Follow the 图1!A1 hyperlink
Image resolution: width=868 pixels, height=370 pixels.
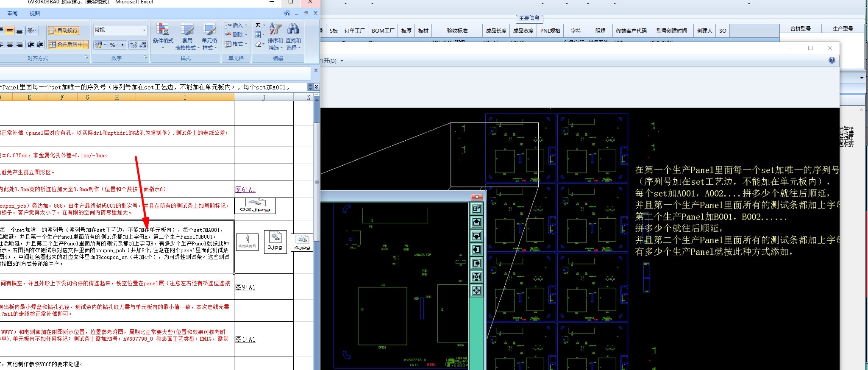[245, 339]
